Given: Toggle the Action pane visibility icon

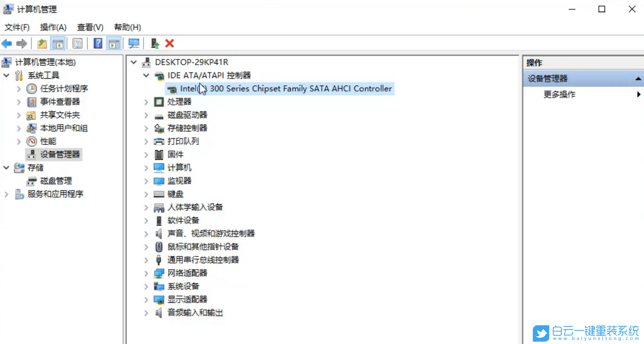Looking at the screenshot, I should 114,43.
